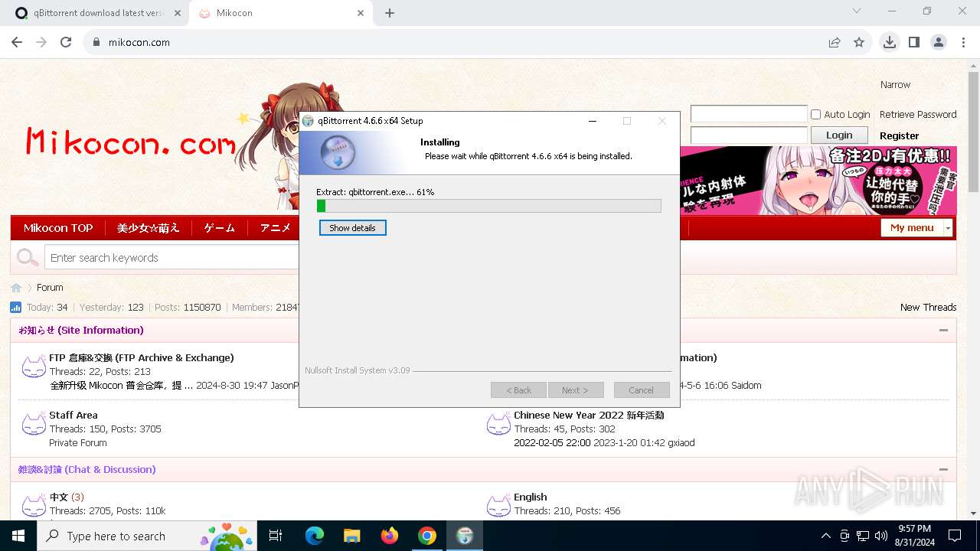Click the browser Forward arrow
Image resolution: width=980 pixels, height=551 pixels.
(x=41, y=42)
